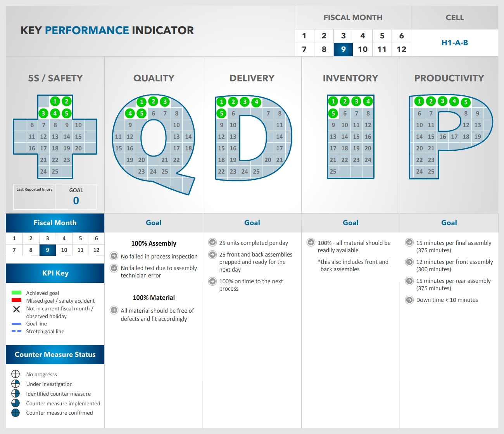Click the green 'Achieved goal' color swatch
This screenshot has height=434, width=504.
[x=16, y=293]
